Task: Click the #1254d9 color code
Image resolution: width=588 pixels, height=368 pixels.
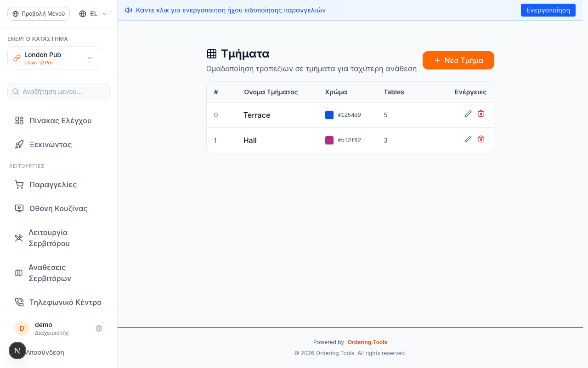Action: pos(349,115)
